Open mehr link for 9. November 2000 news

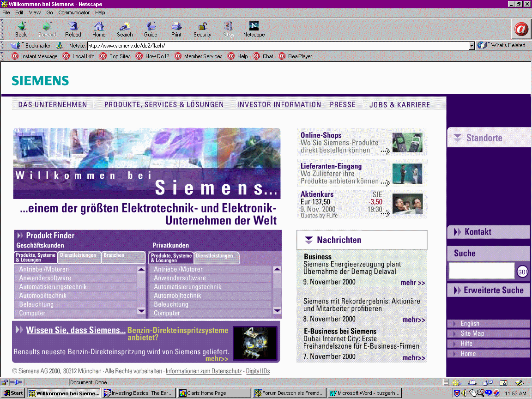(412, 283)
